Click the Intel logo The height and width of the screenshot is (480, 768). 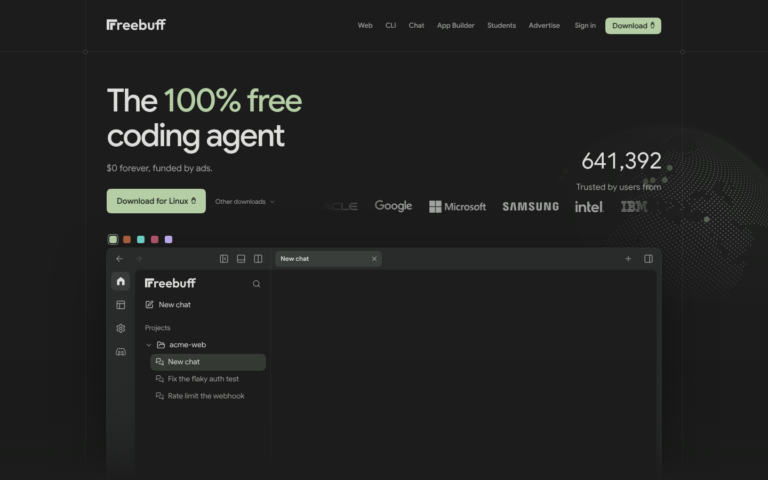[589, 207]
